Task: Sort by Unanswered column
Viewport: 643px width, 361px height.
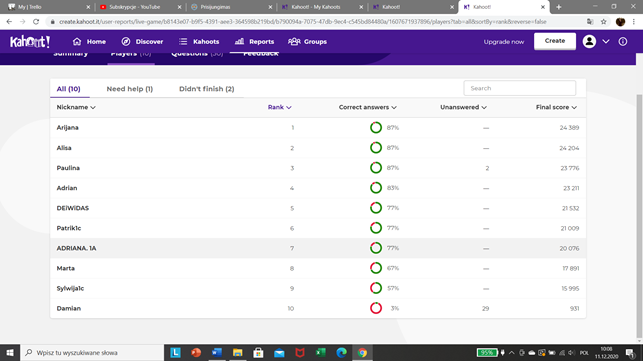Action: pos(463,107)
